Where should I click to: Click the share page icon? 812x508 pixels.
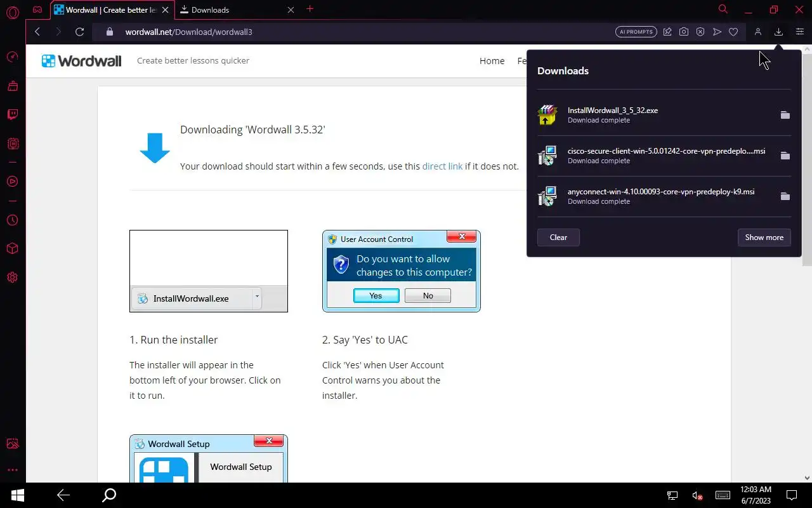coord(667,32)
